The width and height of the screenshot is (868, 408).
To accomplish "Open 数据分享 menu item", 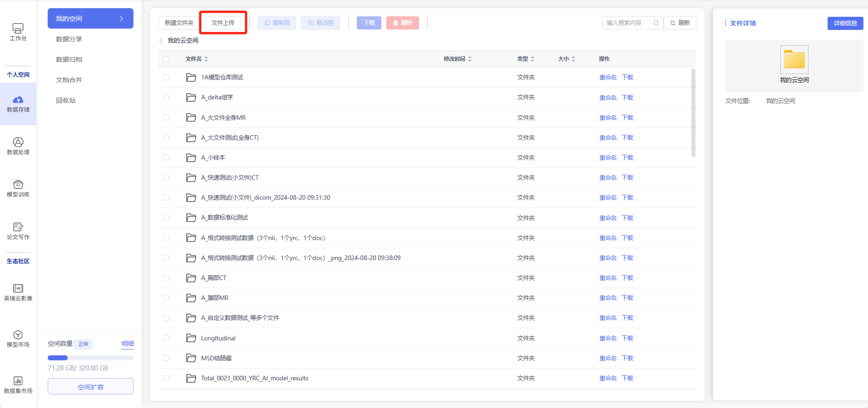I will (69, 39).
